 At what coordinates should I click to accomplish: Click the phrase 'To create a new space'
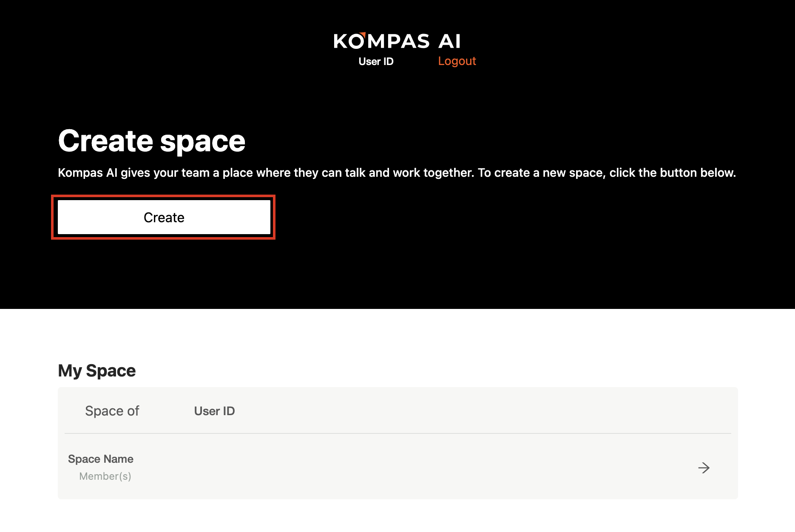540,173
